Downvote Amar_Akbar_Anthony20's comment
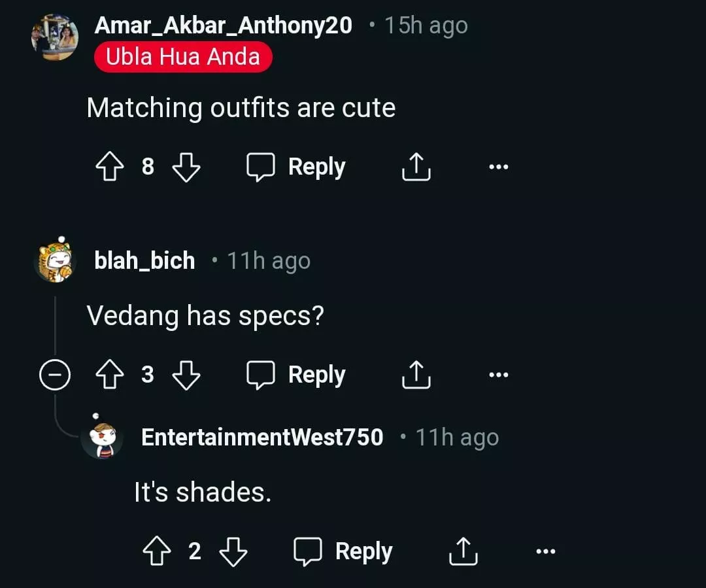Screen dimensions: 706x588 (186, 167)
